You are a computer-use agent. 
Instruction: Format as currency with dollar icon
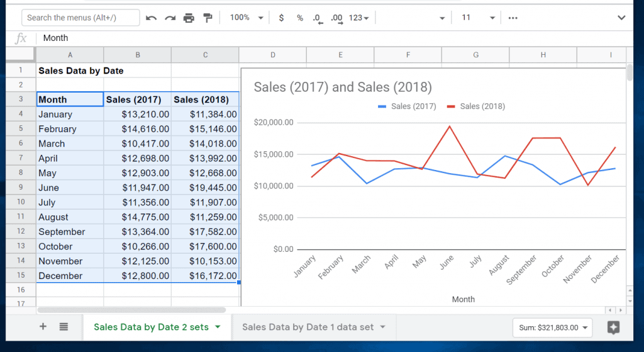[281, 18]
